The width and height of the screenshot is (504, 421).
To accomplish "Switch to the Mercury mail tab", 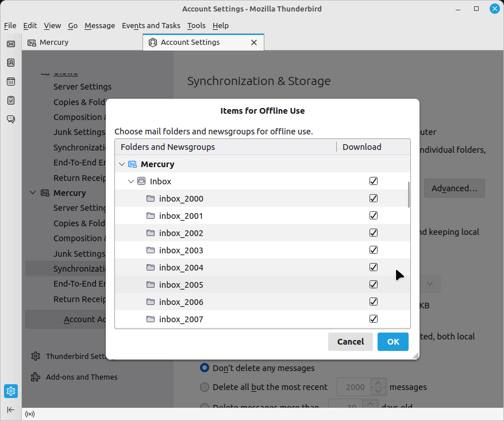I will tap(54, 43).
